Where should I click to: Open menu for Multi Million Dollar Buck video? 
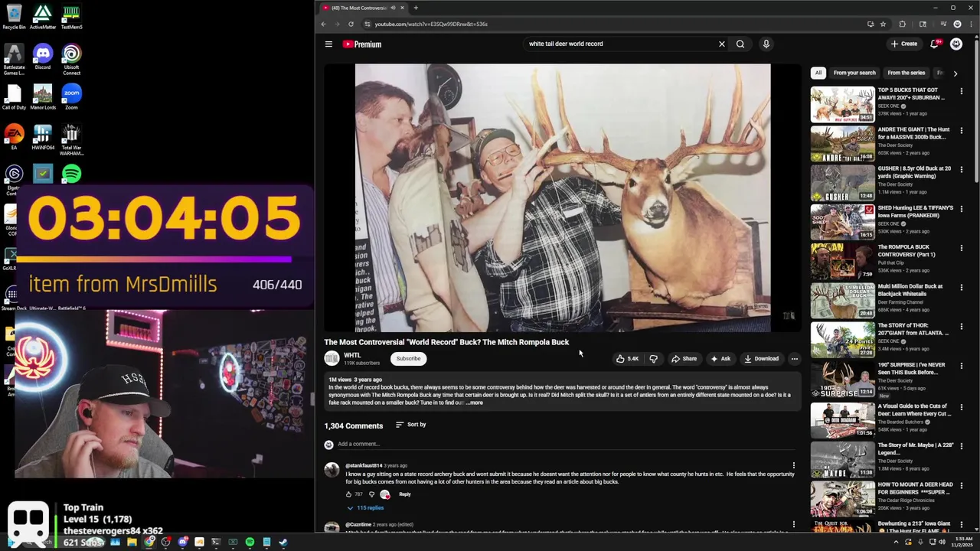[x=961, y=288]
